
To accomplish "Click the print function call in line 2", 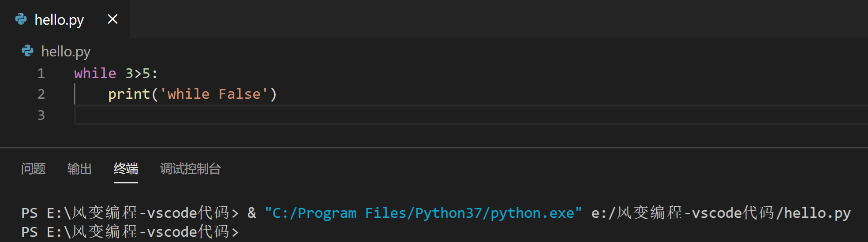I will (x=129, y=94).
